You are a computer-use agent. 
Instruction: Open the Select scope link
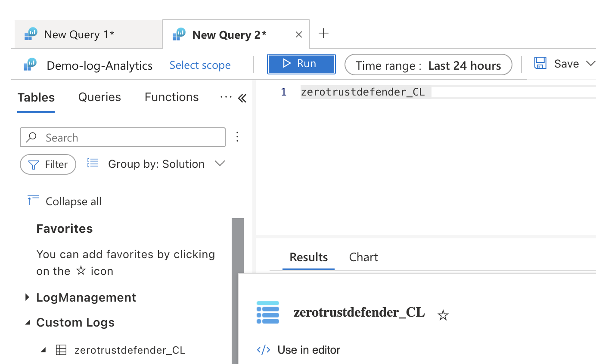[x=200, y=65]
